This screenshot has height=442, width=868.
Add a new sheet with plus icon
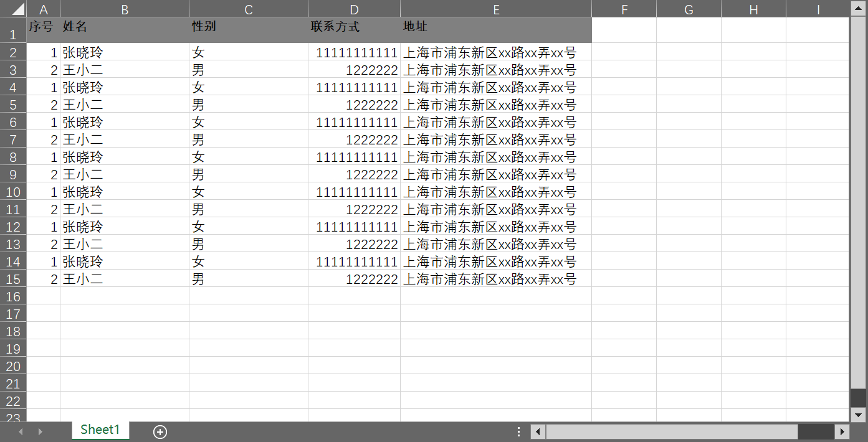point(160,432)
